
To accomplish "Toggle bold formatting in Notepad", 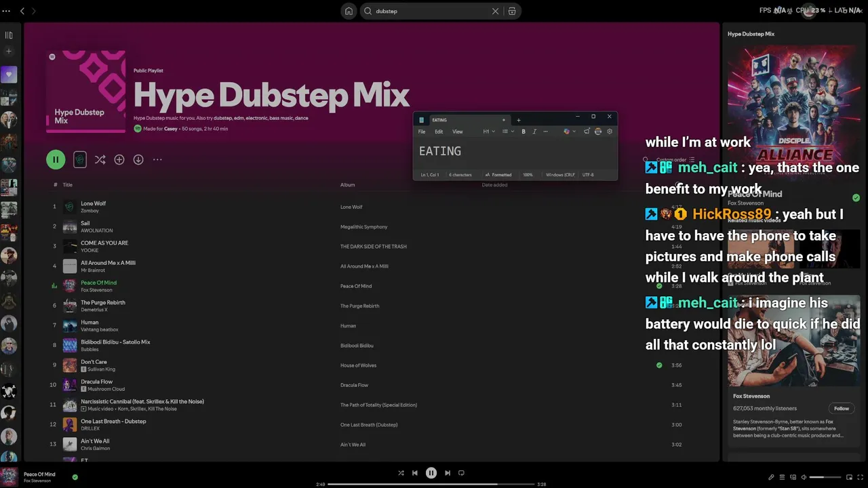I will tap(524, 131).
